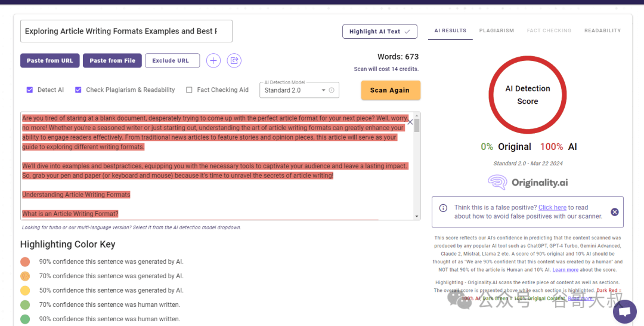Click the Paste from URL button
Screen dimensions: 644x326
pyautogui.click(x=49, y=60)
